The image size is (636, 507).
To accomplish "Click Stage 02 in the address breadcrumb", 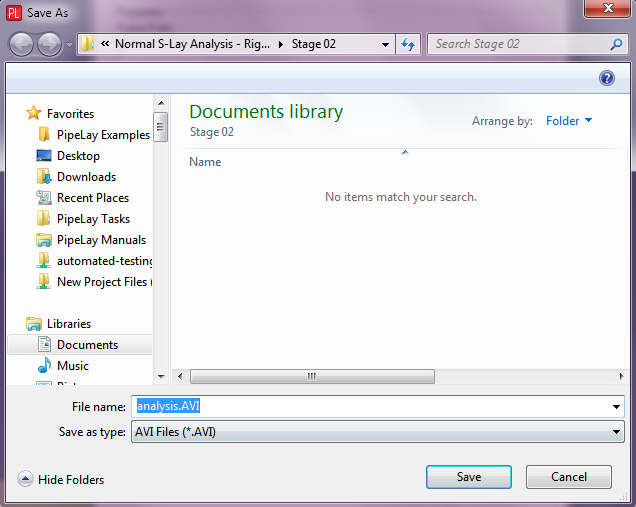I will point(313,45).
